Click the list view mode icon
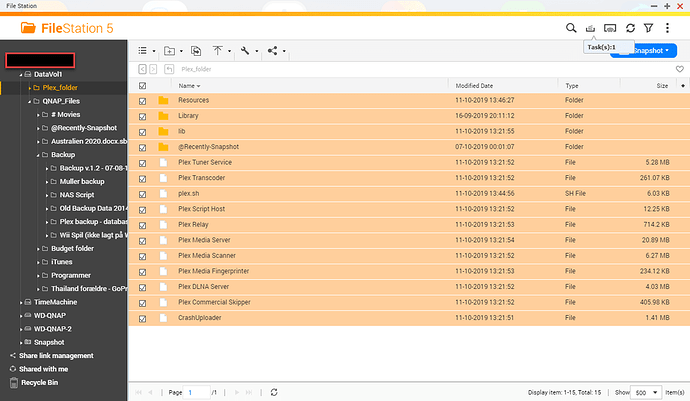The image size is (690, 401). [x=143, y=51]
